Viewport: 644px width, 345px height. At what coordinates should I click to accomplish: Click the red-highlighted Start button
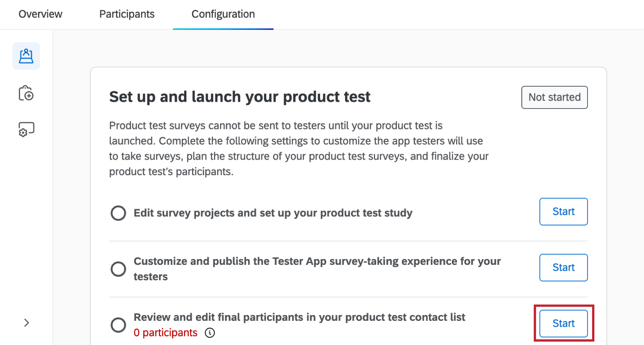click(x=563, y=323)
